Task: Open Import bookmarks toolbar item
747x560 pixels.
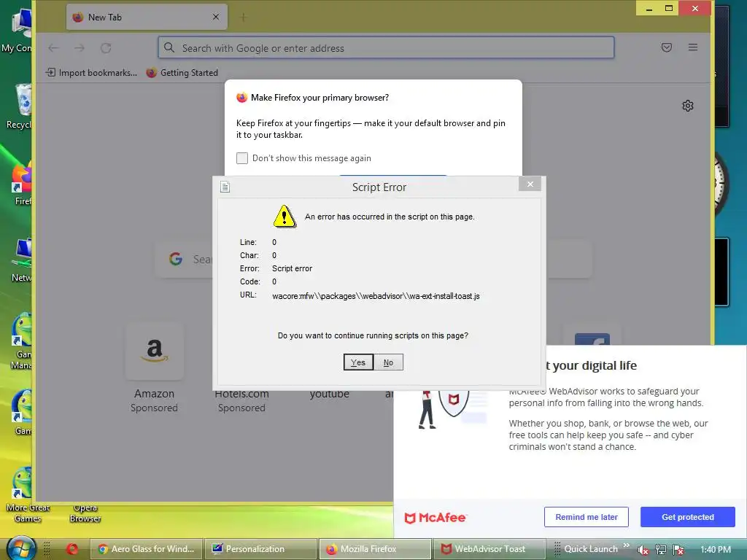Action: coord(91,73)
